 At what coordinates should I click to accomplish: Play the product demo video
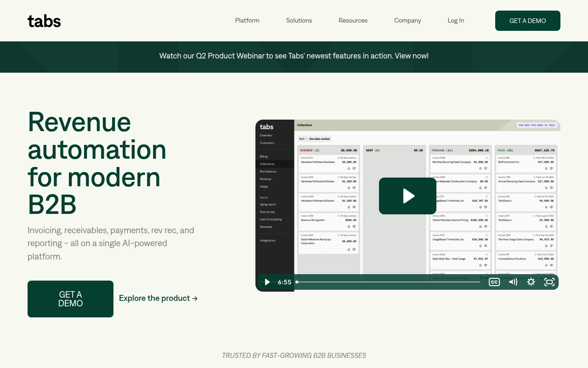coord(407,196)
